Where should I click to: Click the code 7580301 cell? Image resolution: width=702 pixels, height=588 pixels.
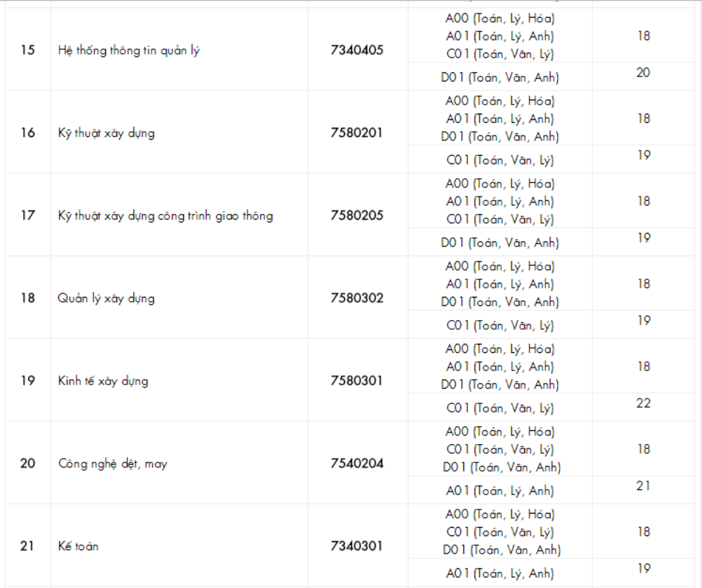[357, 381]
